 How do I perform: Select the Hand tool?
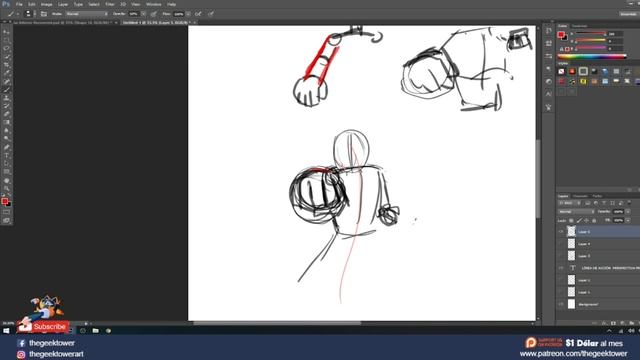tap(6, 180)
